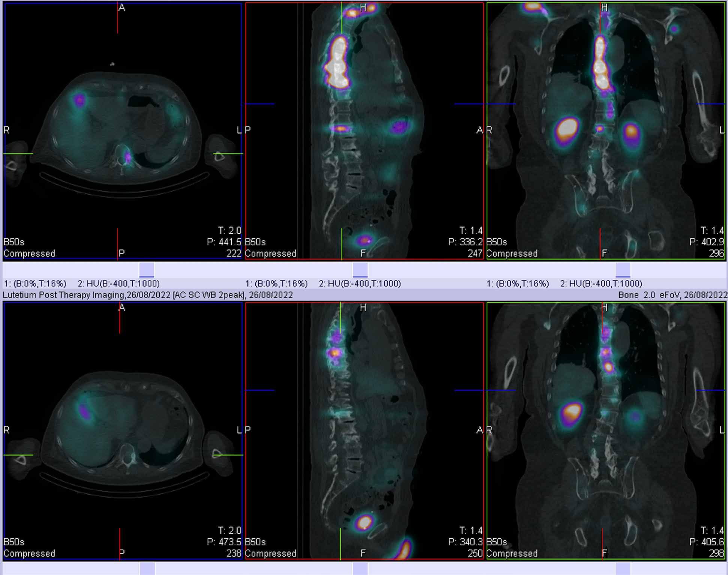Screen dimensions: 728x575
Task: Click the top sagittal view slice slider thumb
Action: tap(360, 270)
